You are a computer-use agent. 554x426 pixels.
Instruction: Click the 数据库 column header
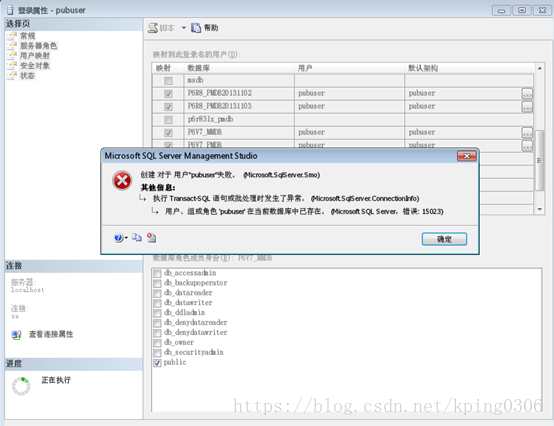[239, 68]
